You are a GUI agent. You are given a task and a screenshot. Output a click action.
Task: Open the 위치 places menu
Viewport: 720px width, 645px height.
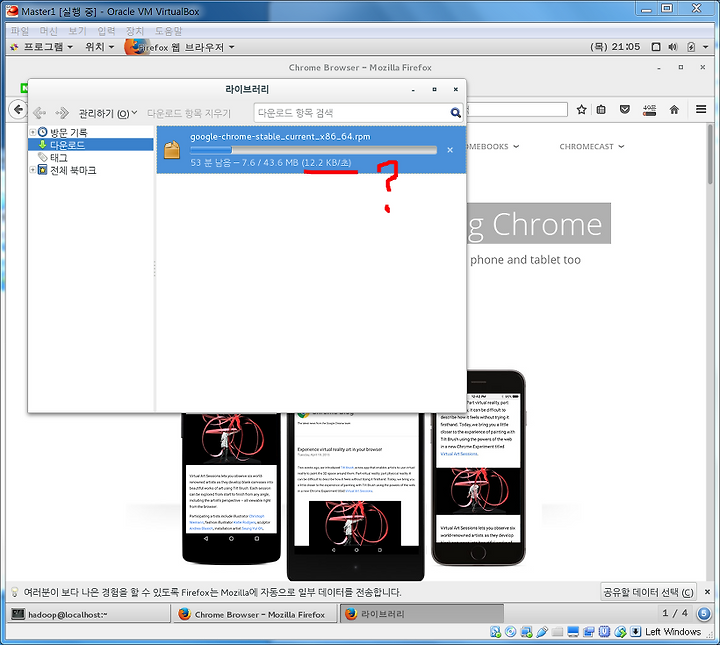(x=99, y=47)
